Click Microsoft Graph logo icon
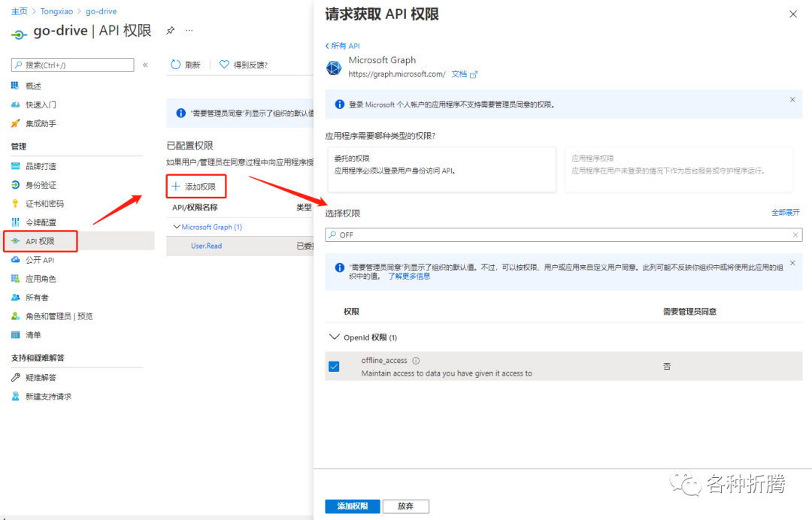The height and width of the screenshot is (520, 812). click(x=334, y=68)
